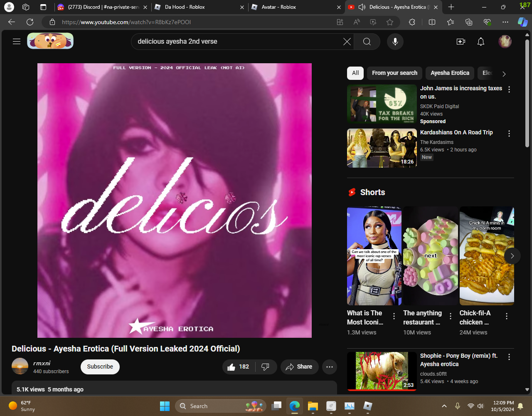
Task: Expand the video description box
Action: tap(174, 388)
